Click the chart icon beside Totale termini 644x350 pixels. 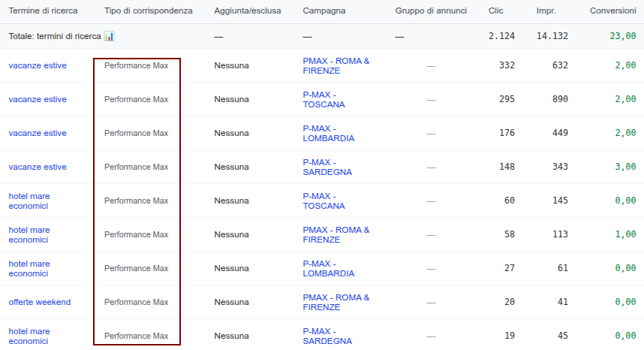[109, 36]
